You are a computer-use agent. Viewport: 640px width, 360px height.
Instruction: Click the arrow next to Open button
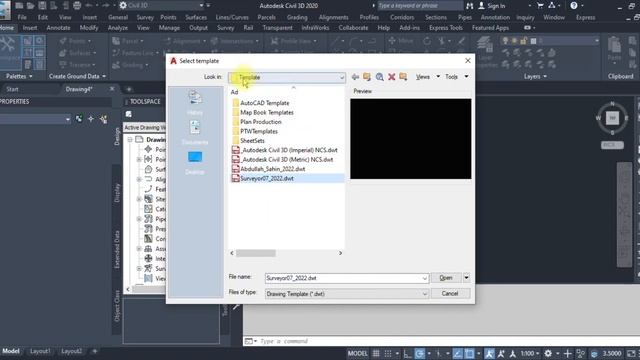(x=466, y=278)
